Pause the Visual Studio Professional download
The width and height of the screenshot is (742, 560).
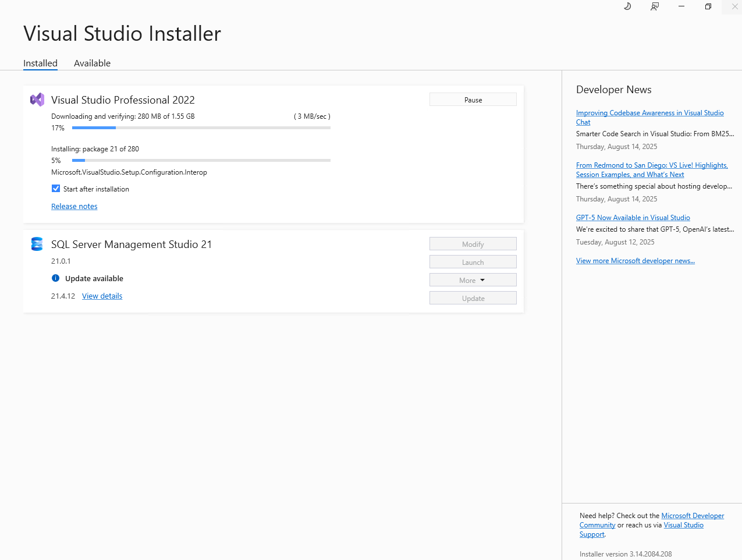[473, 100]
